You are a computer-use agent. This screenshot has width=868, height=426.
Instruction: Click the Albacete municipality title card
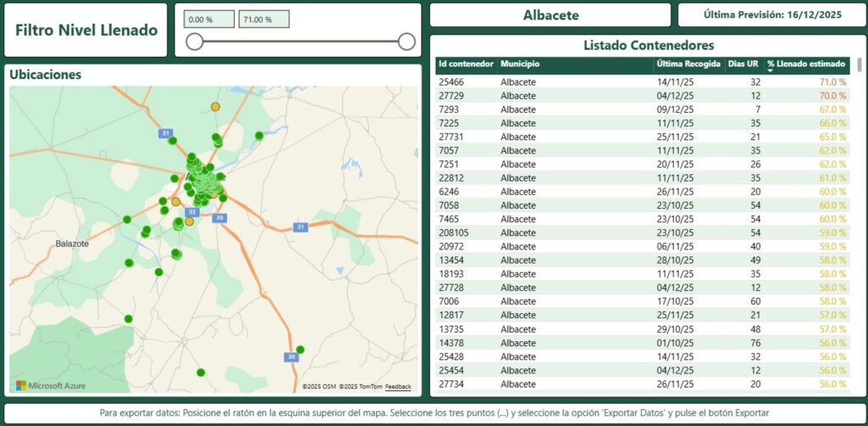click(x=550, y=15)
